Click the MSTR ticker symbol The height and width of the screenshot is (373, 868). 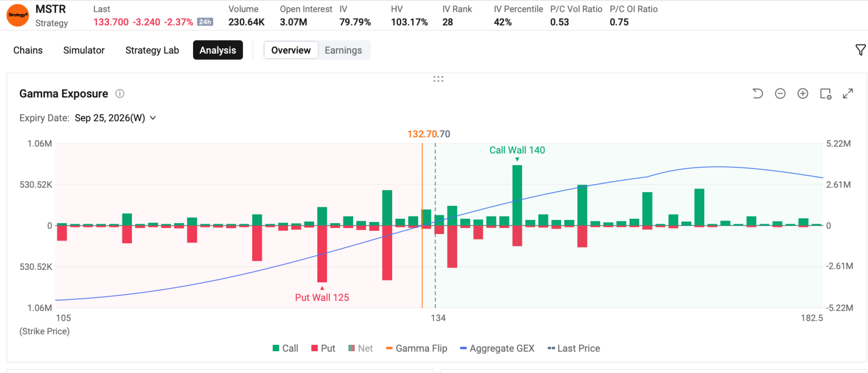click(50, 9)
